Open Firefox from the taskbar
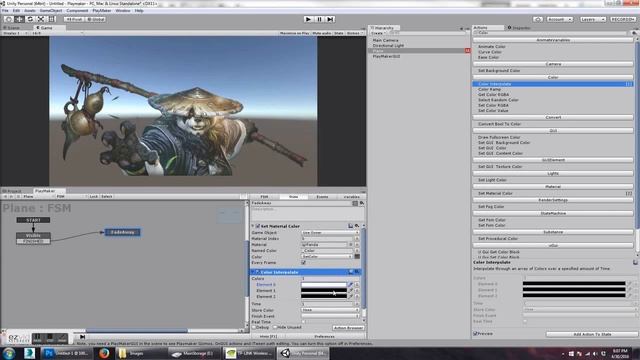 [104, 353]
